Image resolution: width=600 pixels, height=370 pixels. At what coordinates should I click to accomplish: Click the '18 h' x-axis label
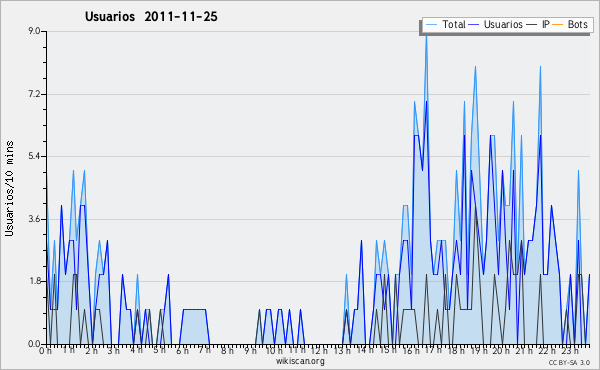pyautogui.click(x=456, y=350)
